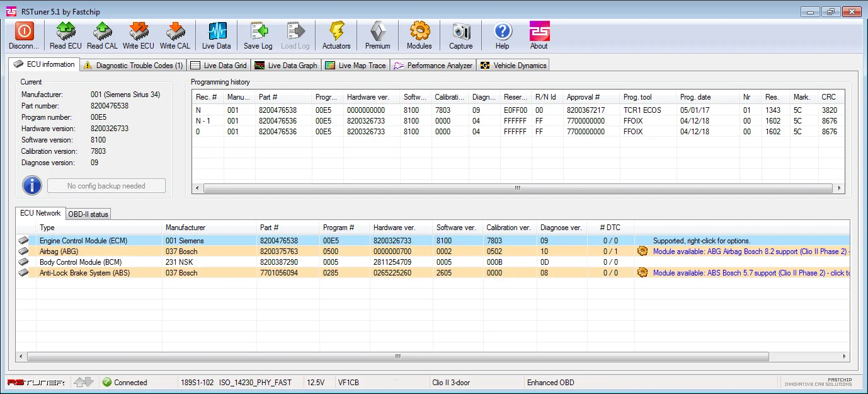The image size is (868, 394).
Task: Click the ABG Airbag Bosch 8.2 module link
Action: 751,252
